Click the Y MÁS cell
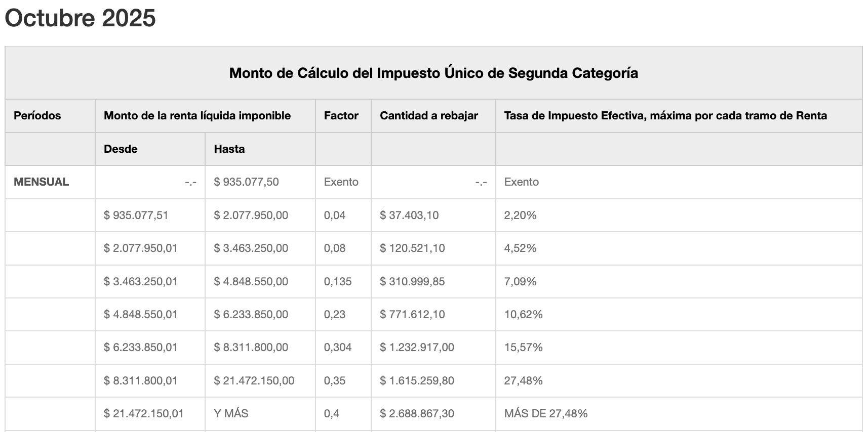The image size is (868, 432). pyautogui.click(x=231, y=414)
